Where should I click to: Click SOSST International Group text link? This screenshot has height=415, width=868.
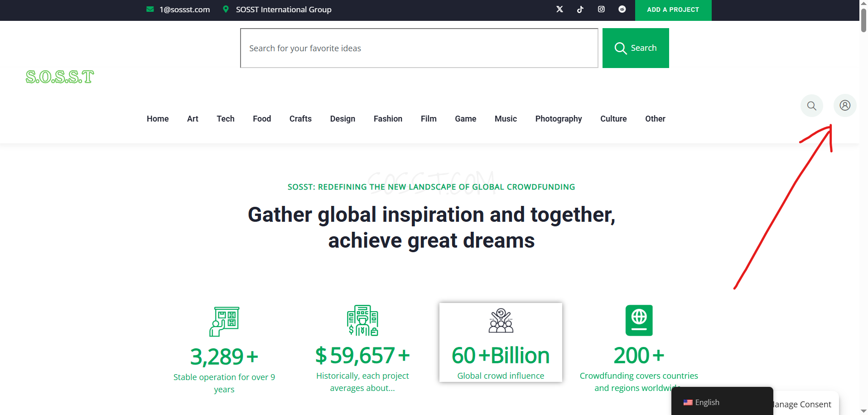tap(284, 10)
